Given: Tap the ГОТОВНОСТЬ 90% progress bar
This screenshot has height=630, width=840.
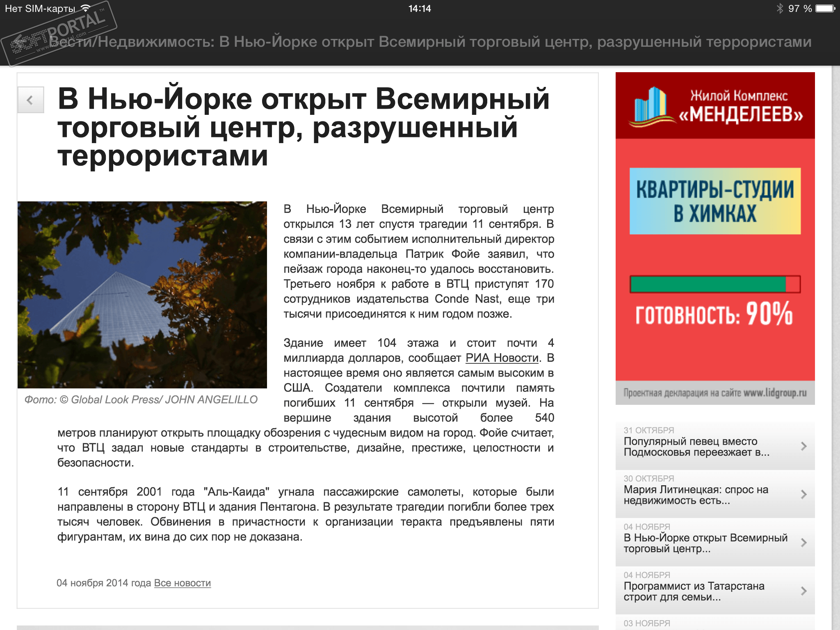Looking at the screenshot, I should (714, 284).
